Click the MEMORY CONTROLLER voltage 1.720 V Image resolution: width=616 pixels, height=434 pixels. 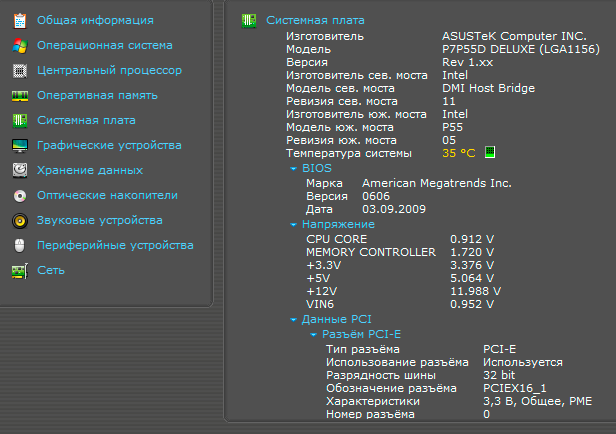point(472,252)
